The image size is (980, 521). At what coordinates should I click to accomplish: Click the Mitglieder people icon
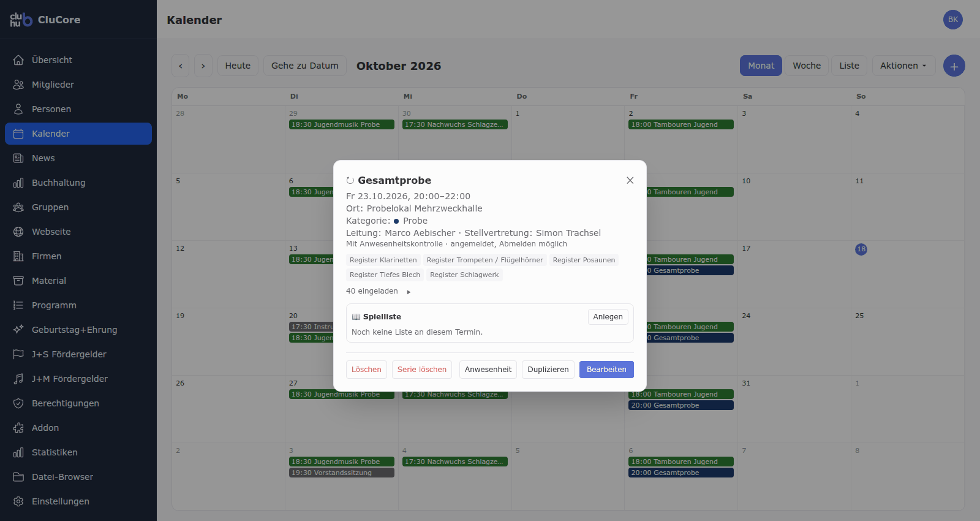point(18,85)
